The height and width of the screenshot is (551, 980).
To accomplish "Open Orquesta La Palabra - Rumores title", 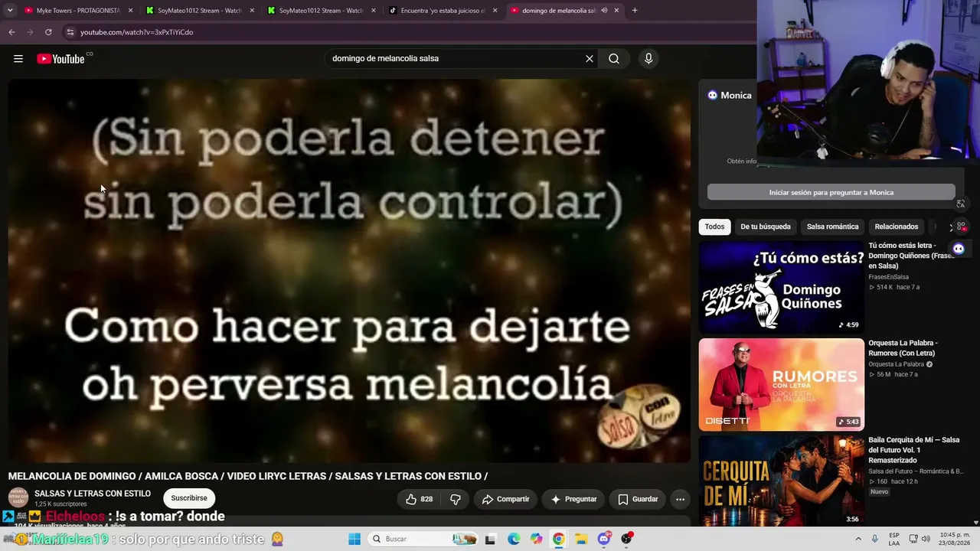I will pyautogui.click(x=903, y=348).
